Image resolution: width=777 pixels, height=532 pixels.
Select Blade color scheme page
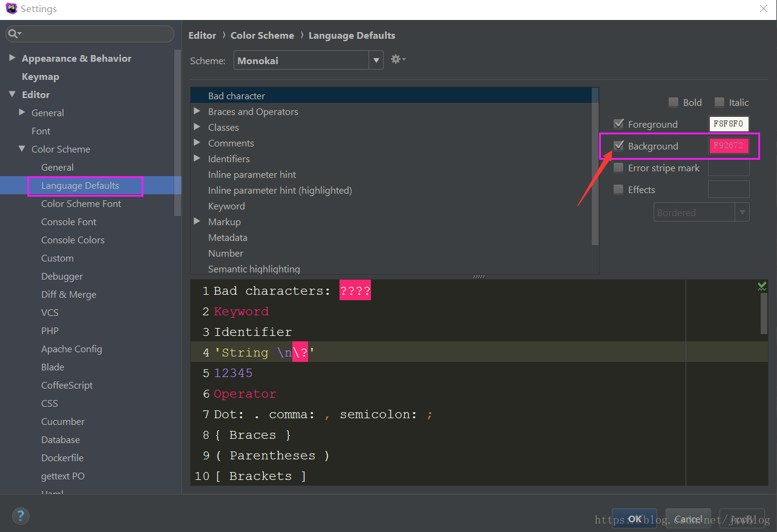(x=53, y=367)
